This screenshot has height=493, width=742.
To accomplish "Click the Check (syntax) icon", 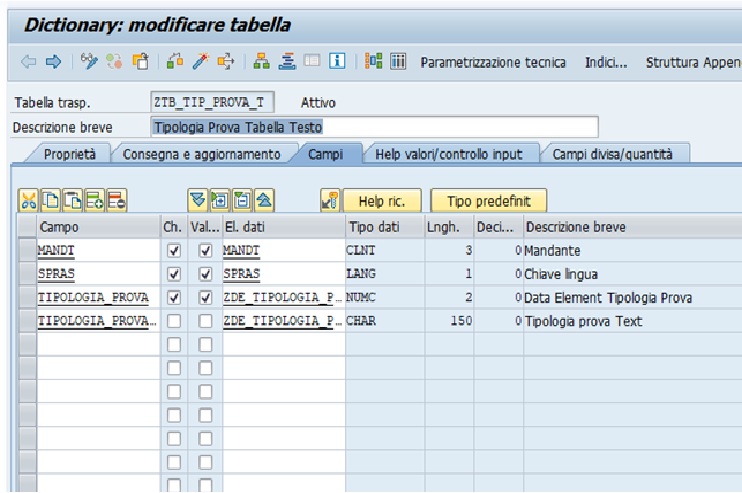I will click(x=175, y=62).
